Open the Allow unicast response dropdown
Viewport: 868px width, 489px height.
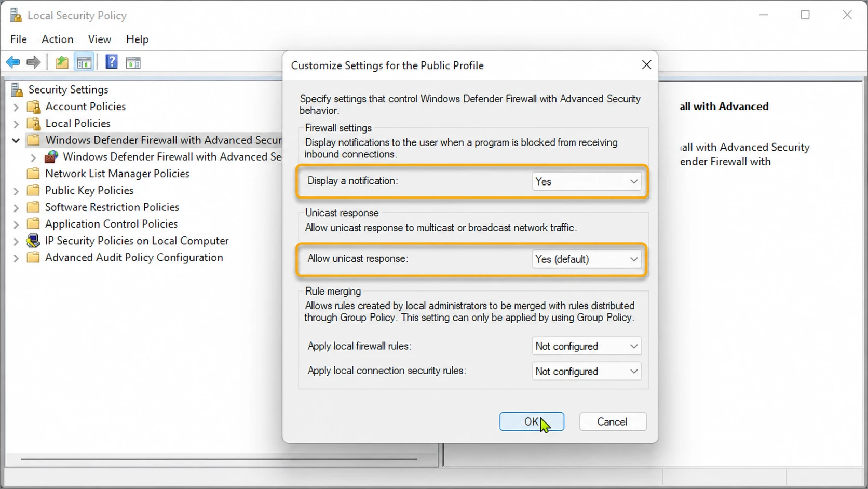pos(587,259)
